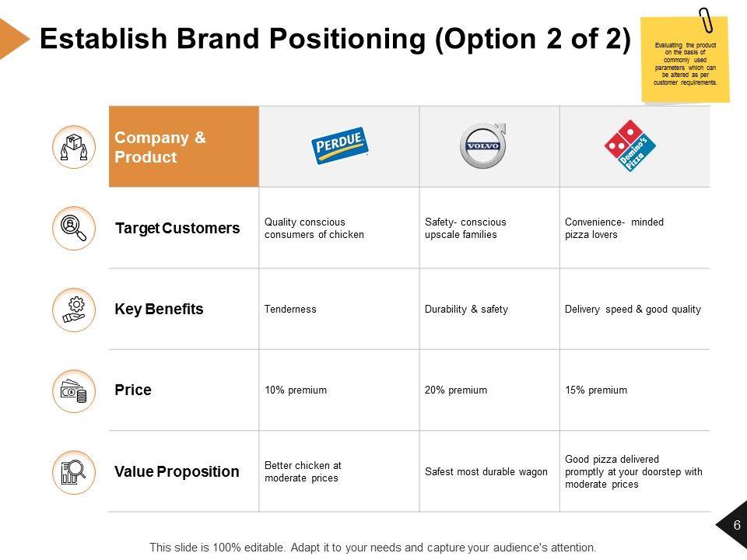The width and height of the screenshot is (747, 560).
Task: Select the Target Customers row label
Action: [x=177, y=229]
